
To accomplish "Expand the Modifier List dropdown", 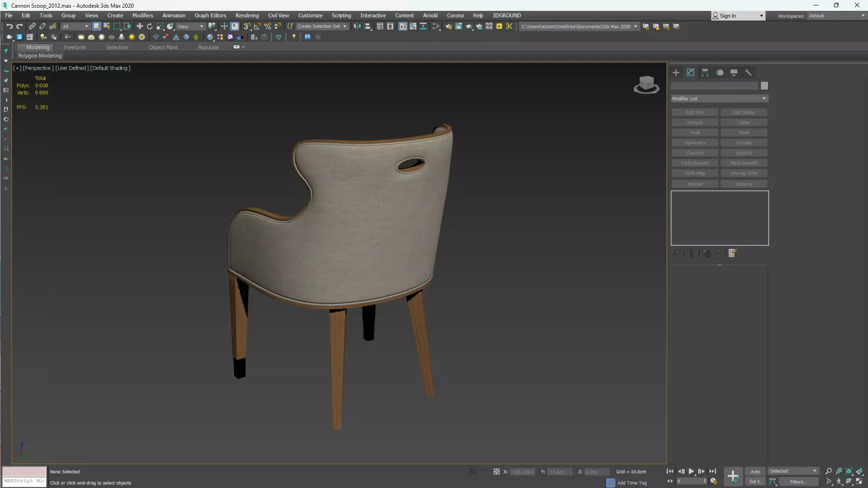I will coord(720,99).
